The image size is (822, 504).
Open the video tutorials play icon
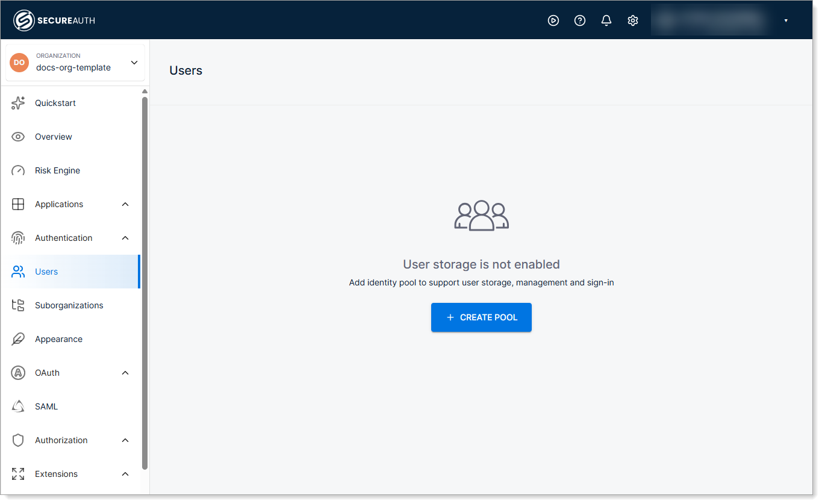[x=553, y=20]
